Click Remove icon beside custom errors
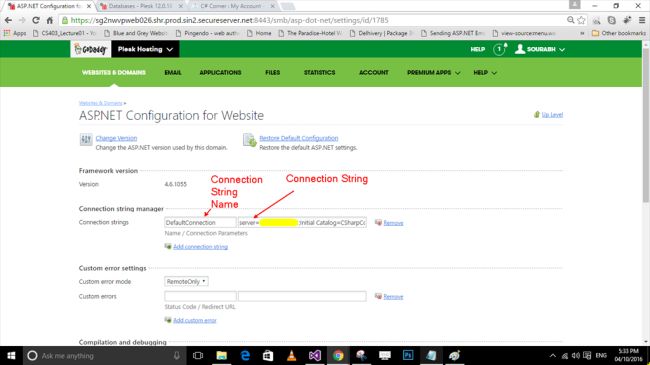 pyautogui.click(x=378, y=296)
